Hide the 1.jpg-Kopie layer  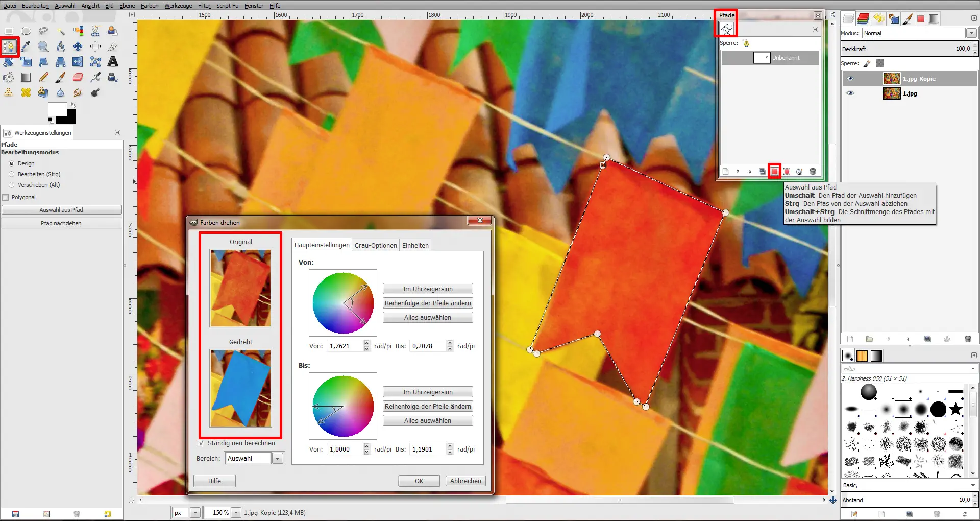(x=850, y=79)
